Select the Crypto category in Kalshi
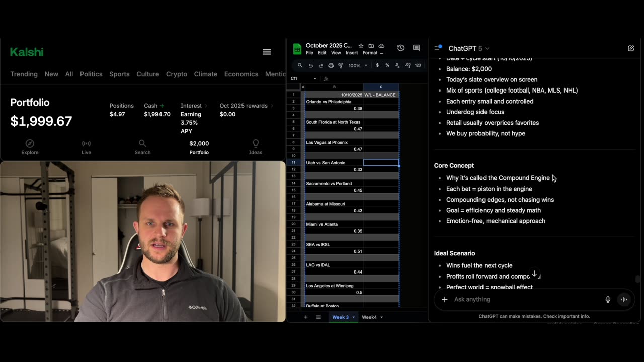Viewport: 644px width, 362px height. (177, 74)
